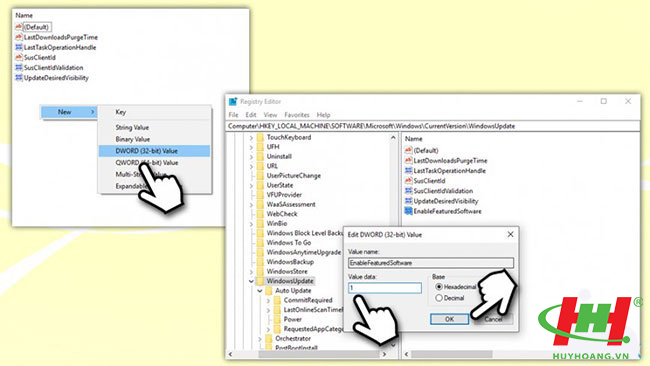Select the Hexadecimal base radio button
The image size is (650, 366).
click(439, 287)
